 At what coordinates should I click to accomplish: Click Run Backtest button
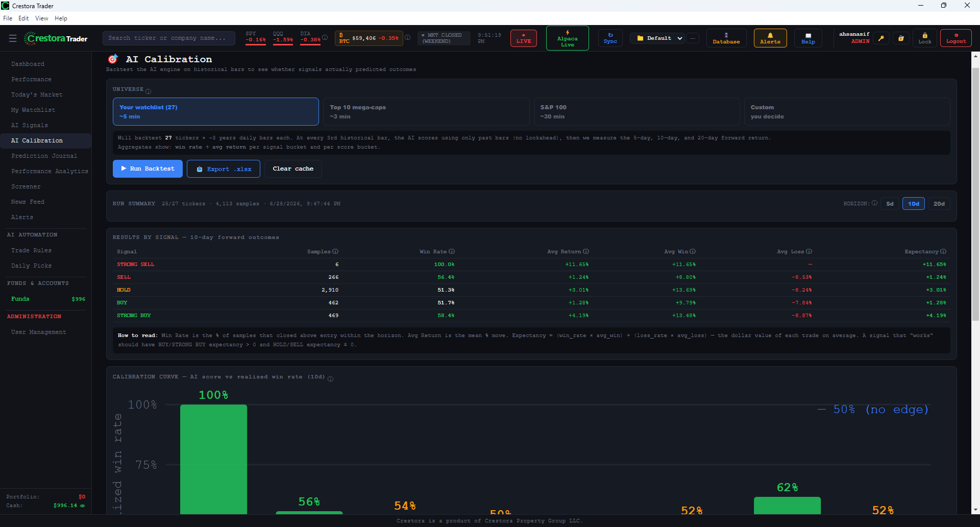tap(148, 169)
